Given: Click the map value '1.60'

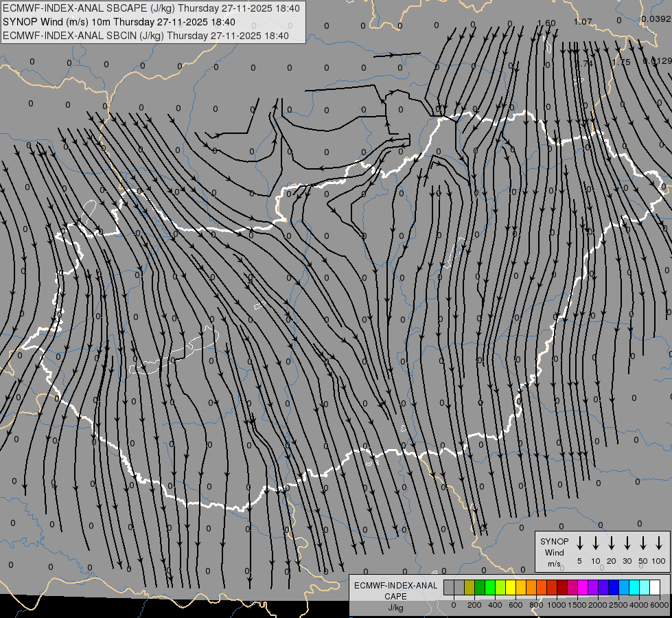Looking at the screenshot, I should click(x=546, y=23).
